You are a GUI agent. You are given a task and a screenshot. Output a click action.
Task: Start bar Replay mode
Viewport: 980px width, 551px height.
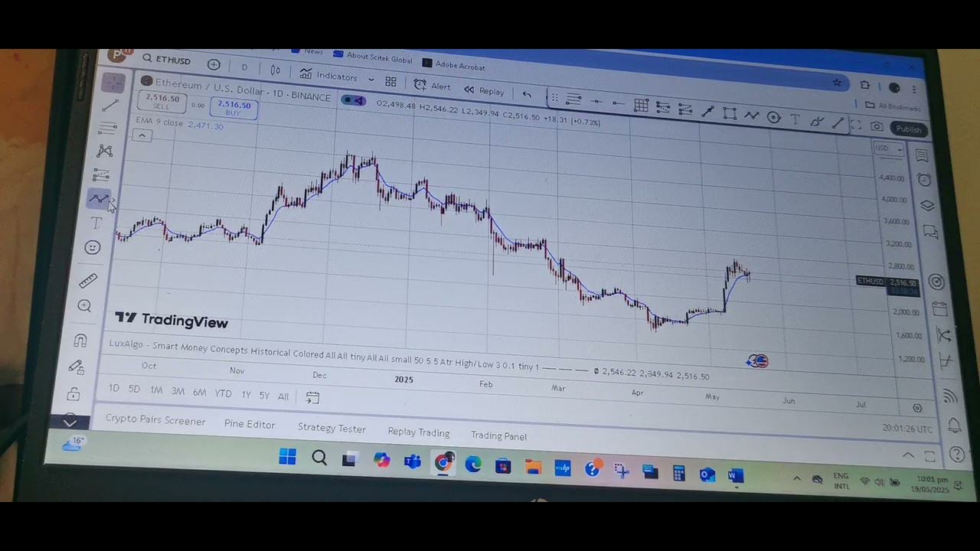coord(484,90)
